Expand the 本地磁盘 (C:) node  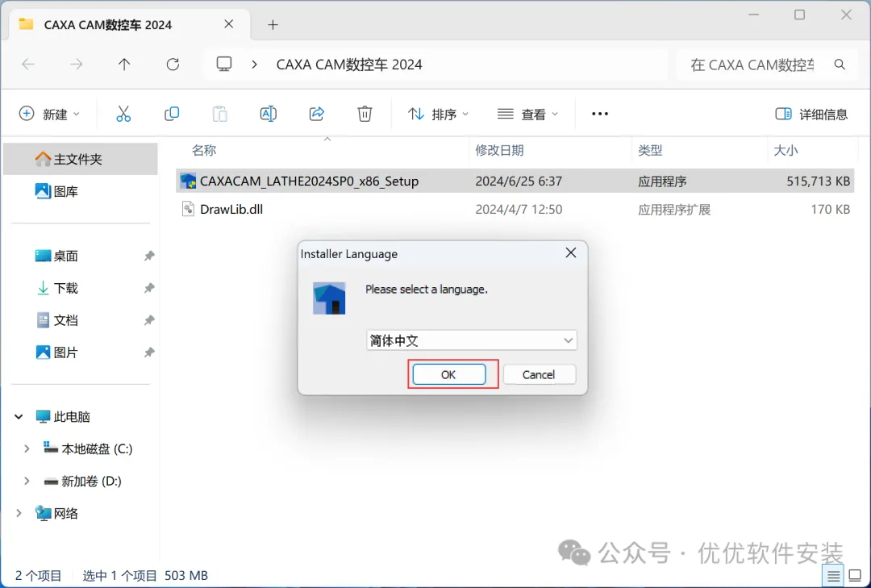click(26, 448)
